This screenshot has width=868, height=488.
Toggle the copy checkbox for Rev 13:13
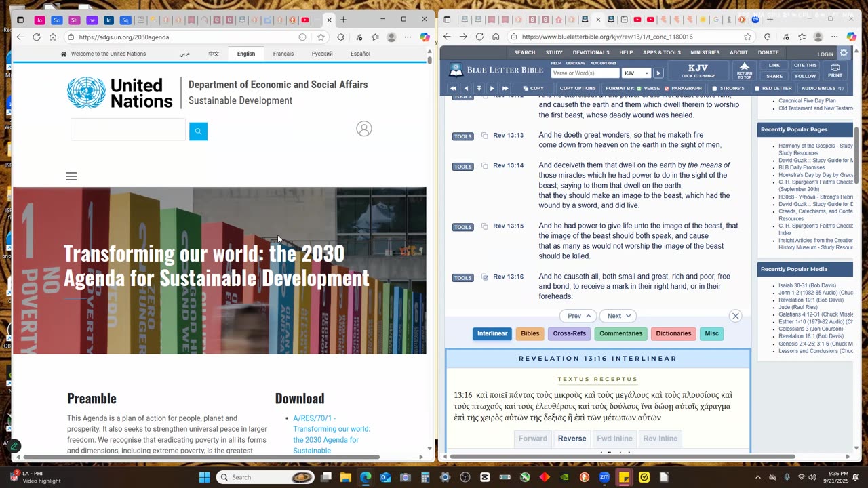point(484,136)
